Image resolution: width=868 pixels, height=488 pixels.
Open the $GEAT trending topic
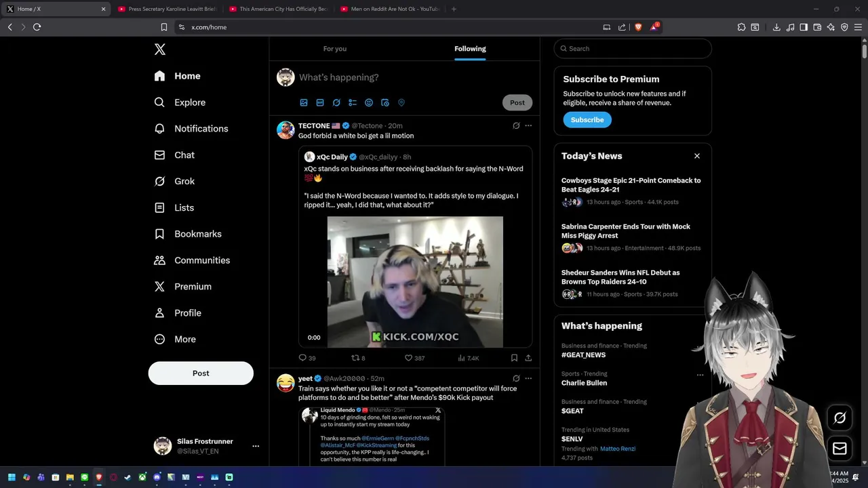pyautogui.click(x=572, y=411)
